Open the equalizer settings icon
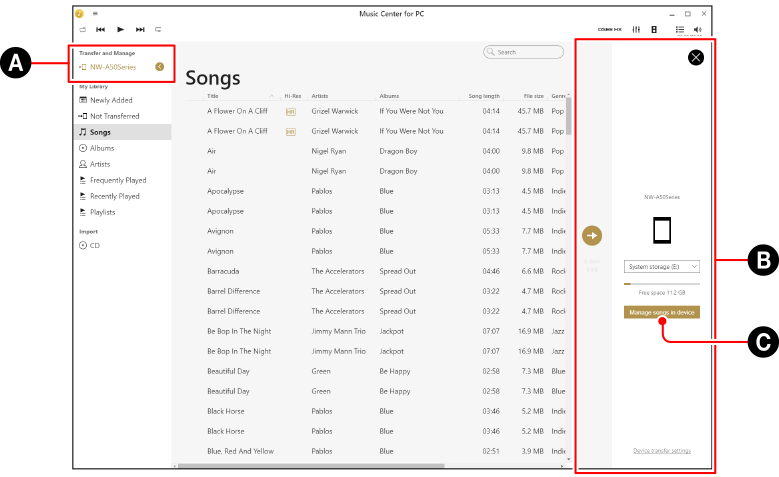This screenshot has width=779, height=477. point(636,30)
